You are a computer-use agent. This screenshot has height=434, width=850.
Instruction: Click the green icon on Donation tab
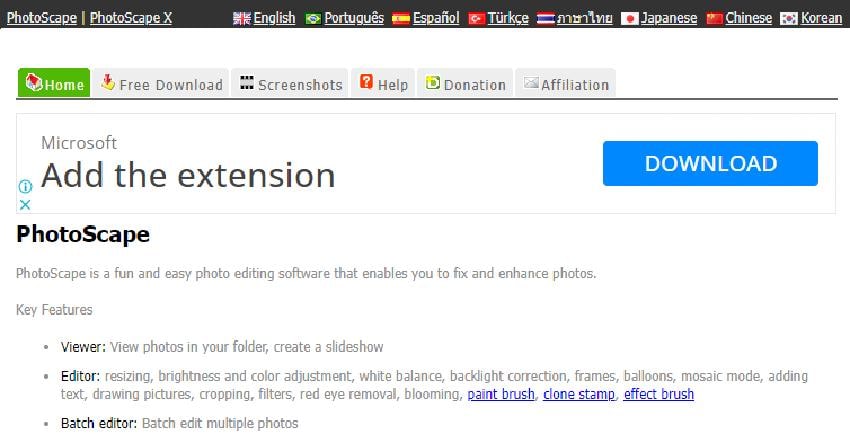[x=433, y=82]
